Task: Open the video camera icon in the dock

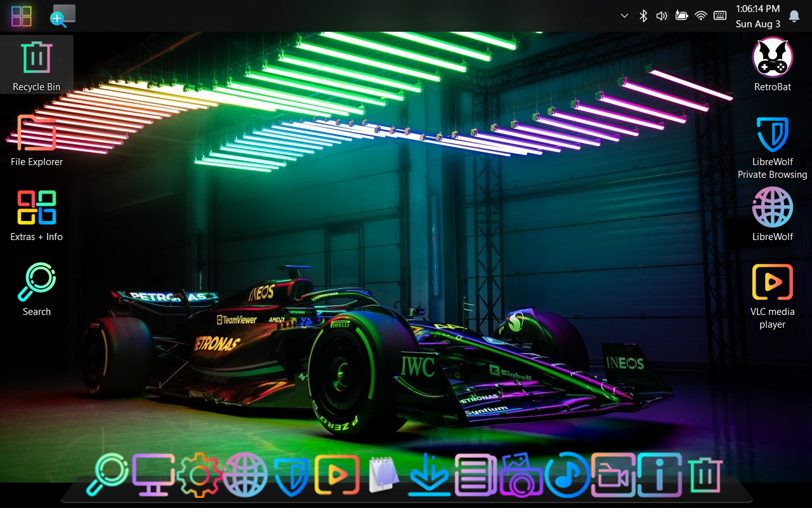Action: coord(613,474)
